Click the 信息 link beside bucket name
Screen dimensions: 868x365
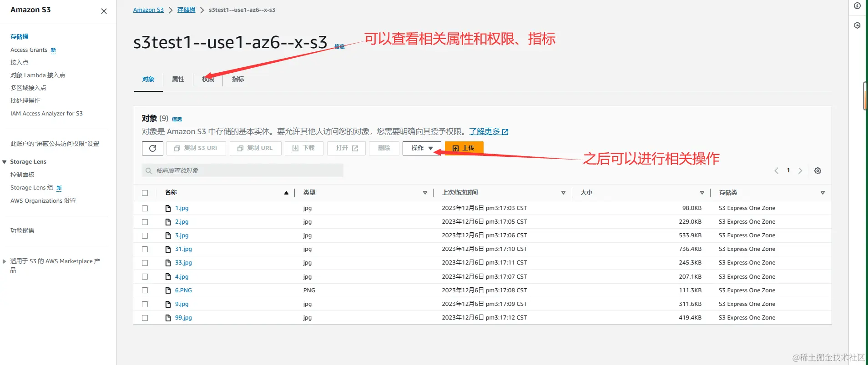click(x=339, y=46)
